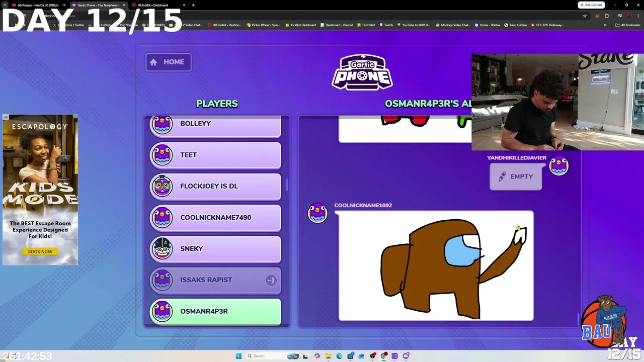Image resolution: width=644 pixels, height=362 pixels.
Task: Open the Bau | Cuffem bookmark
Action: pos(516,25)
